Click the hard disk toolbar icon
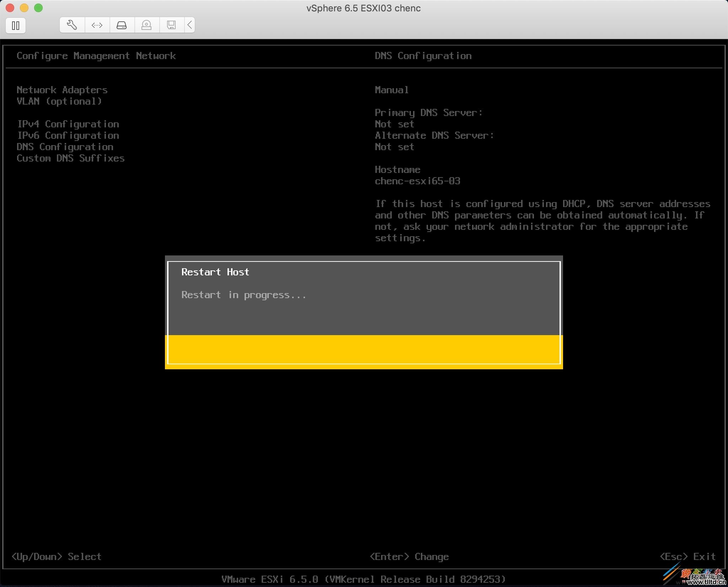This screenshot has height=587, width=728. [122, 25]
